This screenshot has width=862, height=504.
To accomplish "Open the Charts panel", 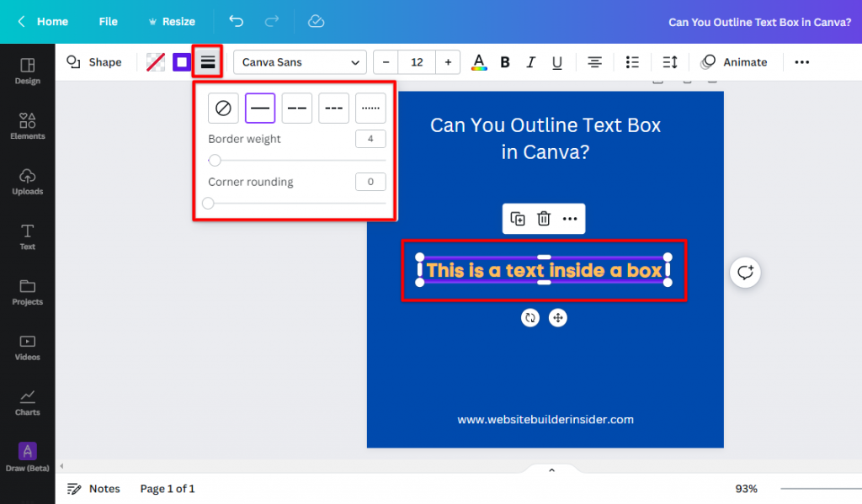I will pyautogui.click(x=27, y=401).
